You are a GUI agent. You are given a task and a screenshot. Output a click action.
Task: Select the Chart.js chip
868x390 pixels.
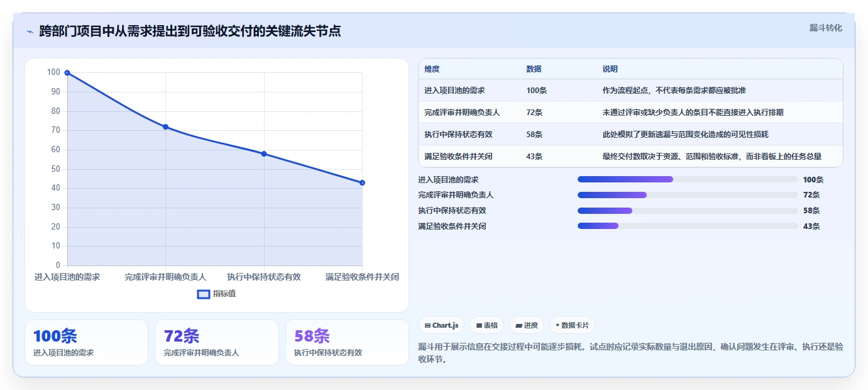(442, 325)
